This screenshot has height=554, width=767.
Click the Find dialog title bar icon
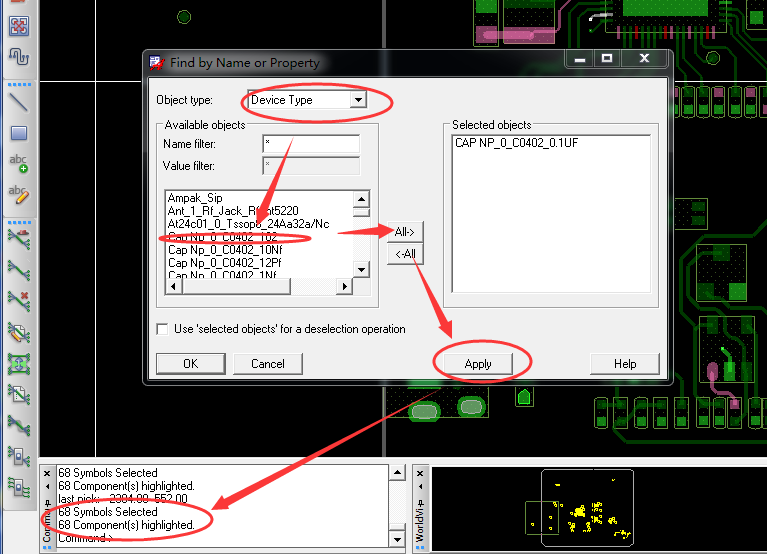click(x=157, y=63)
